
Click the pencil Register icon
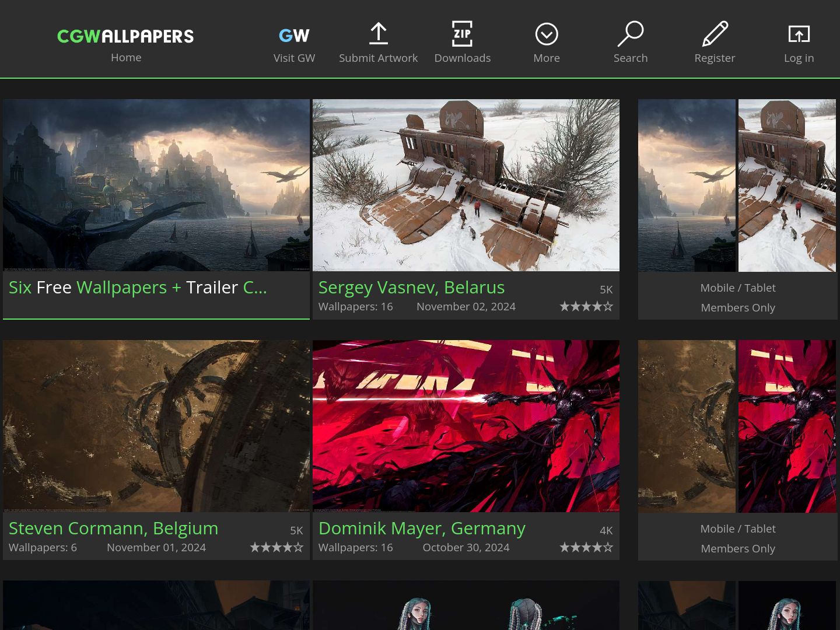click(x=715, y=34)
